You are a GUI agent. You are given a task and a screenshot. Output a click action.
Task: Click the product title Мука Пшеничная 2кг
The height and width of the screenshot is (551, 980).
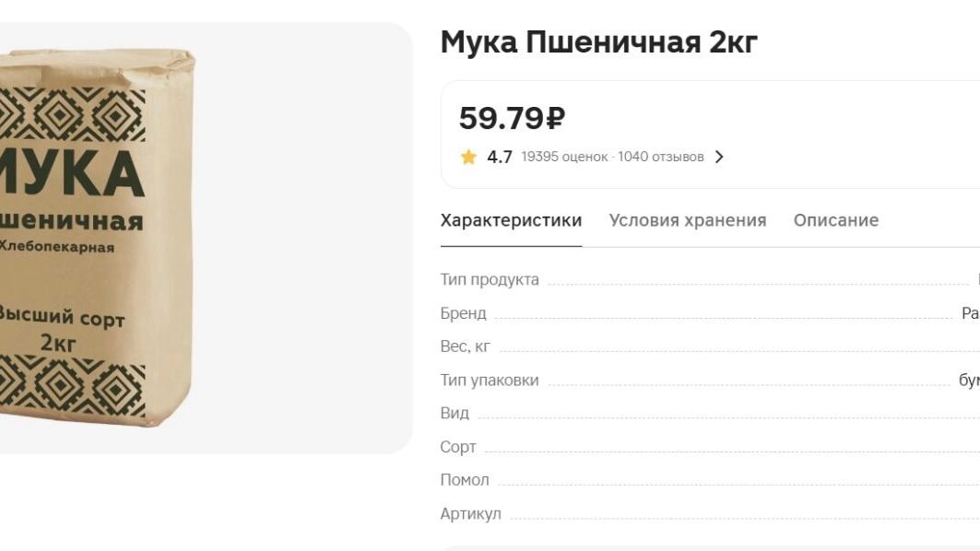click(x=598, y=42)
